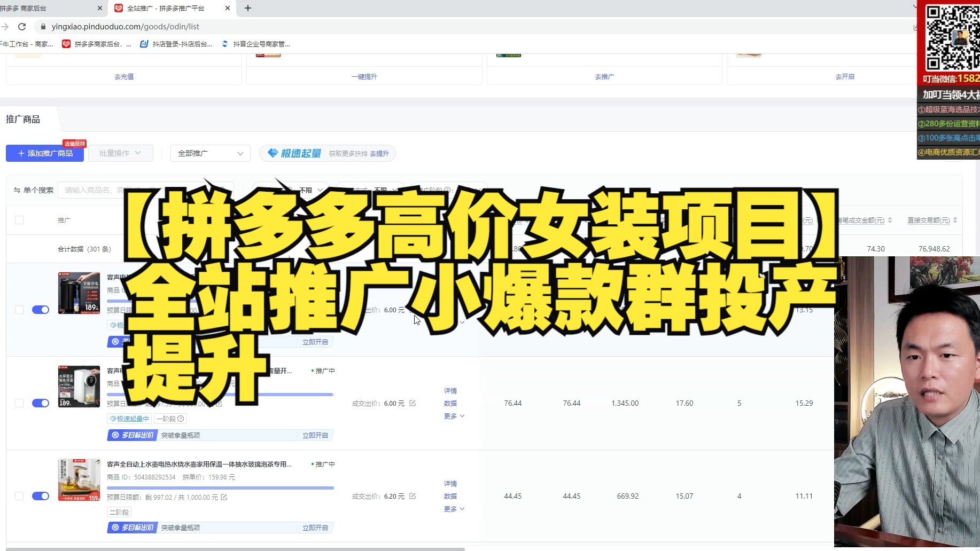980x551 pixels.
Task: Tick checkbox for the 容声全自动上水壶 row
Action: pos(19,496)
